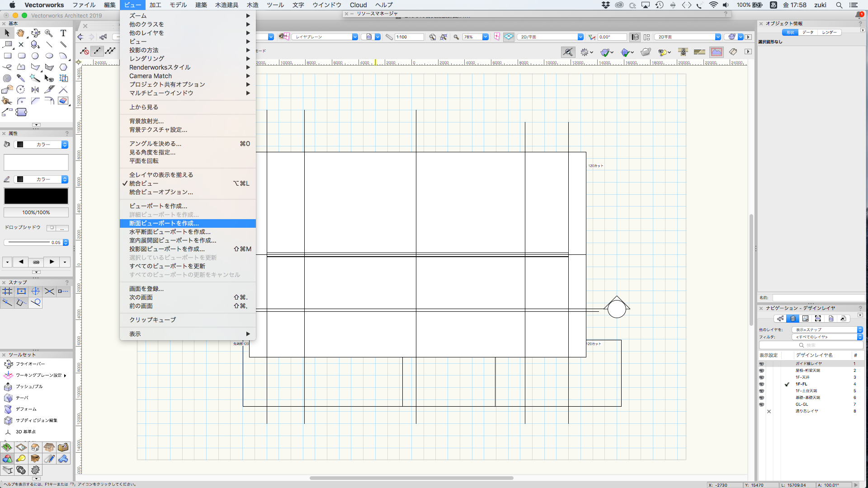Open the 木造建具 menu in menu bar

point(226,5)
